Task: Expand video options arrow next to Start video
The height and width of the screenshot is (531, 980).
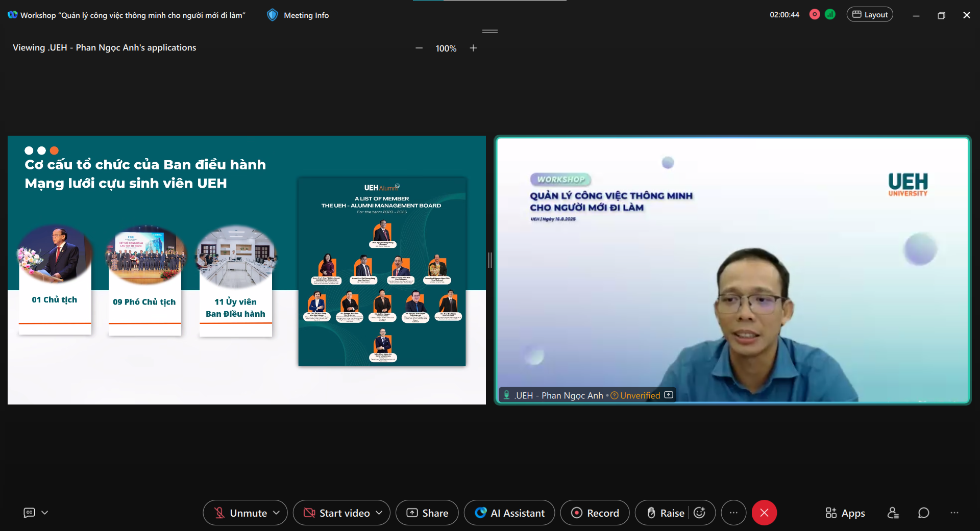Action: coord(379,513)
